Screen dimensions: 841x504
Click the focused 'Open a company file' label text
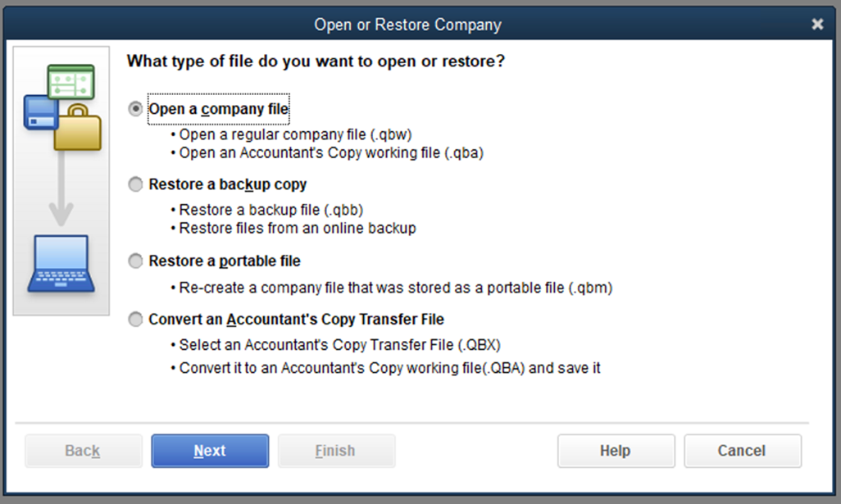point(218,109)
